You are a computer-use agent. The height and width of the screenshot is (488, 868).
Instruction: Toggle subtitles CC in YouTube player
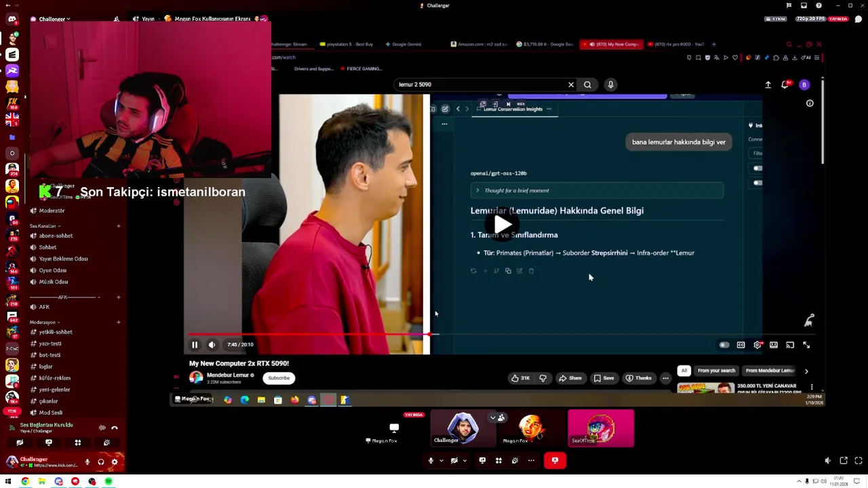click(x=741, y=345)
